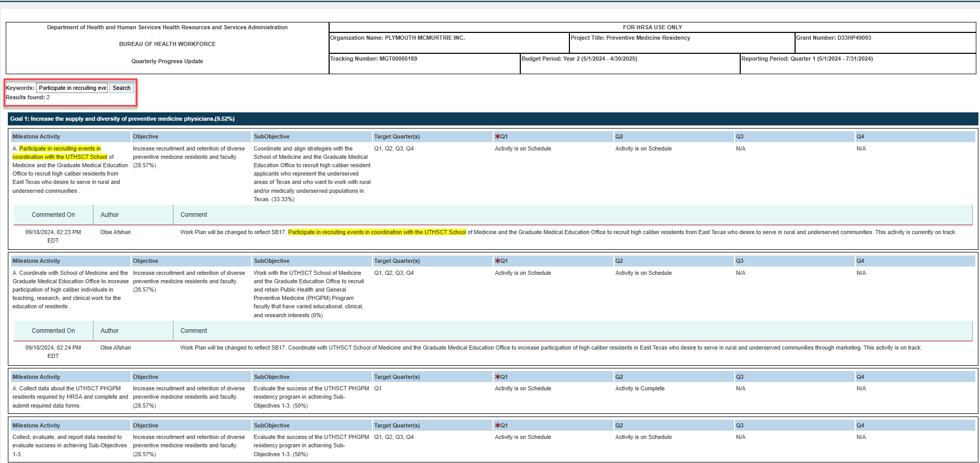Click the Department of Health and Human Services heading

[x=167, y=27]
